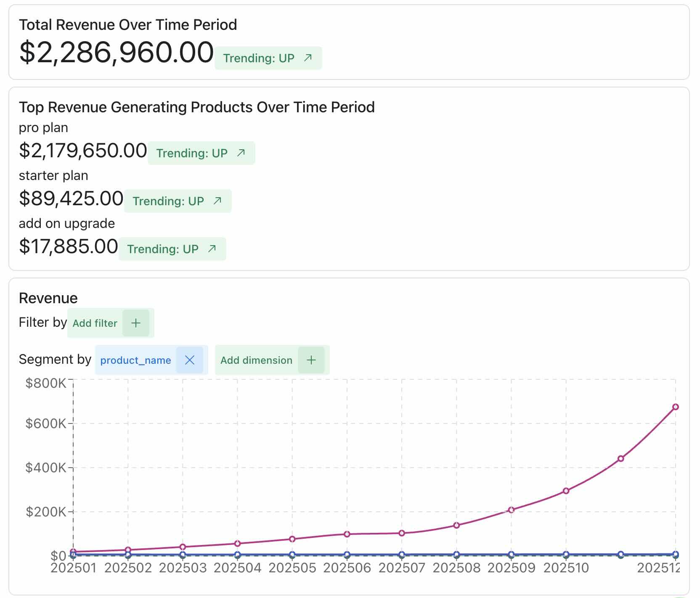Image resolution: width=700 pixels, height=598 pixels.
Task: Click the plus icon next to Add filter
Action: click(x=136, y=323)
